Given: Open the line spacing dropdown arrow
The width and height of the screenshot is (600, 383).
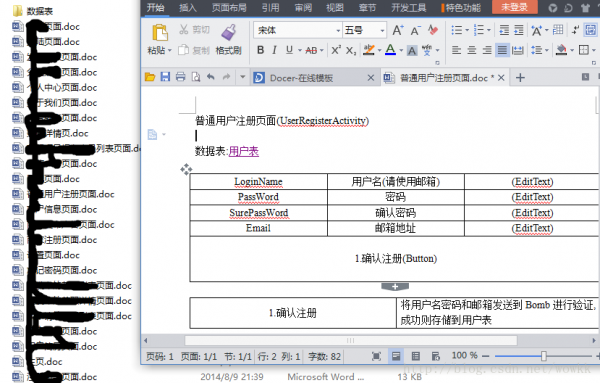Looking at the screenshot, I should [547, 51].
